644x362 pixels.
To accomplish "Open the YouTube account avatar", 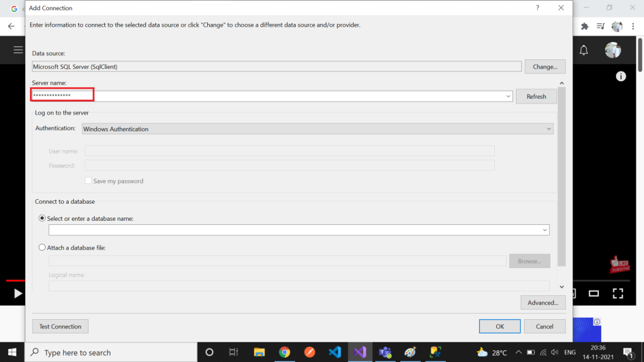I will point(613,50).
